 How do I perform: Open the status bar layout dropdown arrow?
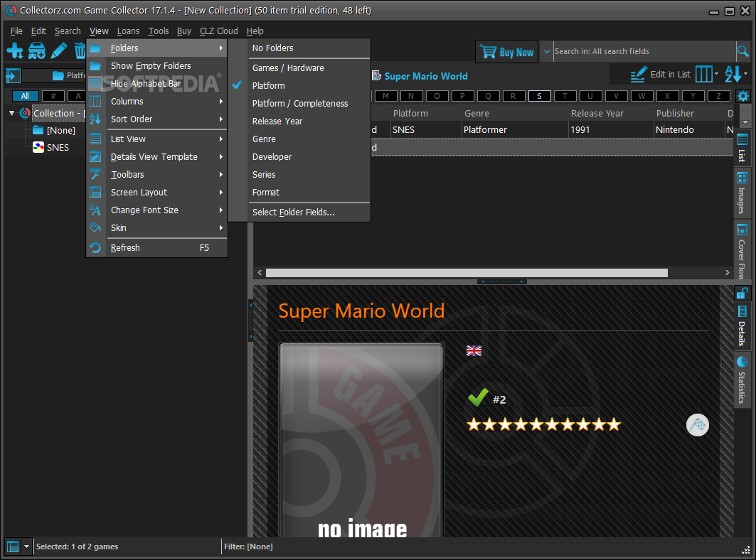[x=27, y=546]
